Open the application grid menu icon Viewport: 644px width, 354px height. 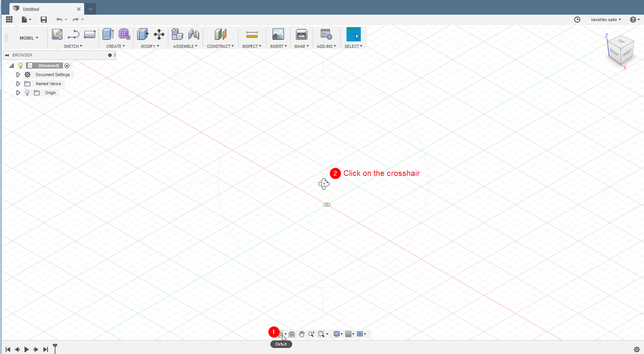[9, 20]
